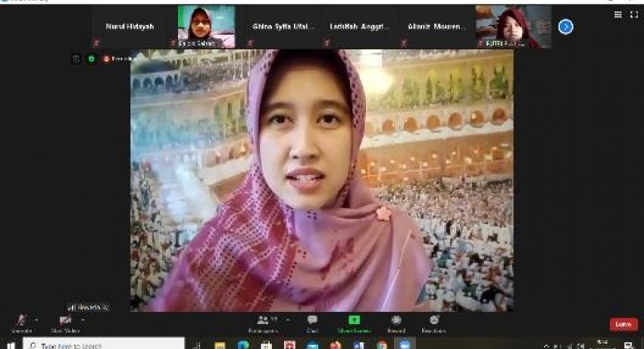Show next participants with blue arrow
Image resolution: width=644 pixels, height=349 pixels.
565,27
